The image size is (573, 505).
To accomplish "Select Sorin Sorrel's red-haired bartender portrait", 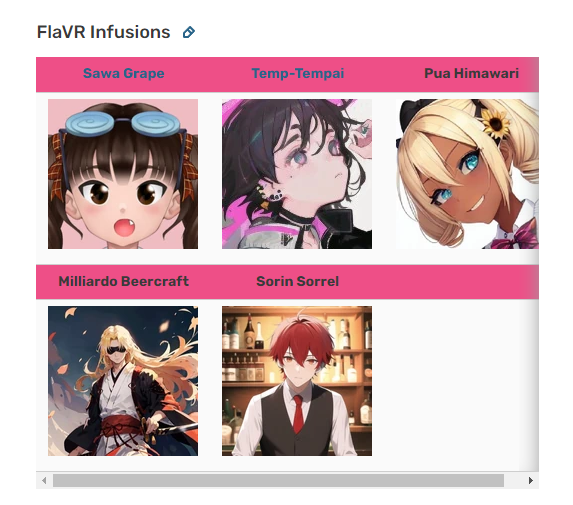I will click(297, 381).
